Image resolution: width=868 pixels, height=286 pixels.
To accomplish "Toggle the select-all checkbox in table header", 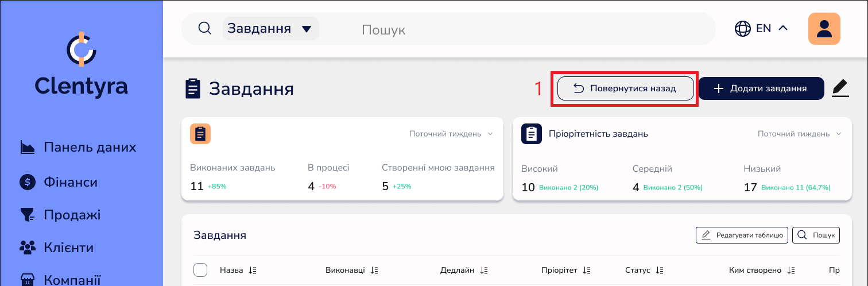I will 200,270.
